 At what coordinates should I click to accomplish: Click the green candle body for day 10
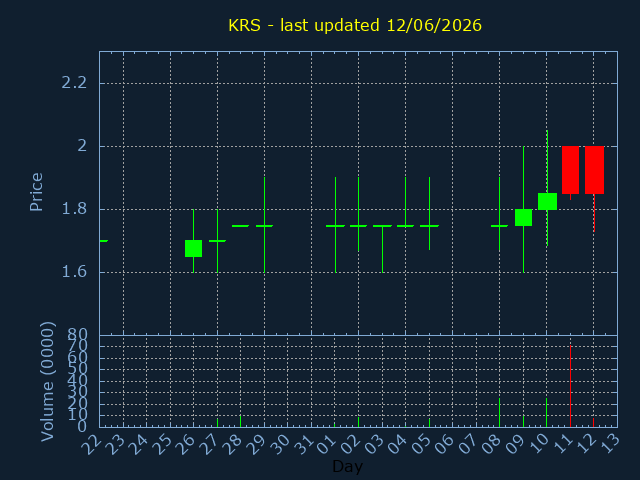click(x=547, y=201)
